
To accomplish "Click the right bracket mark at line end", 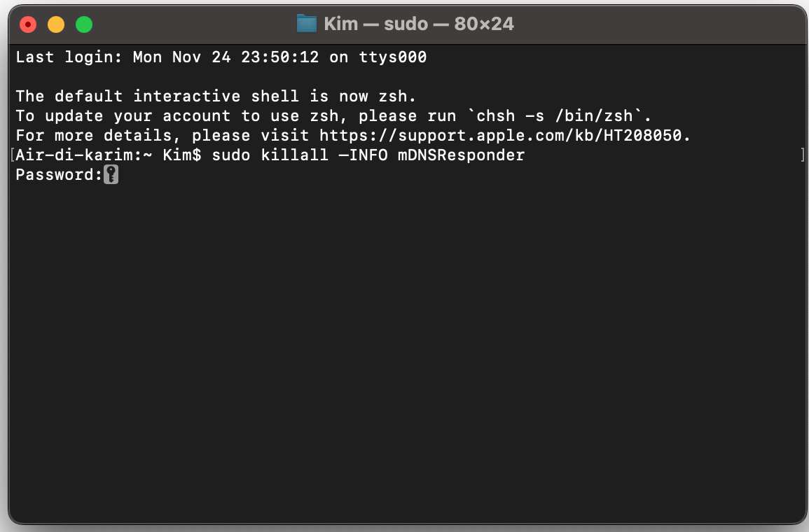I will click(x=803, y=155).
